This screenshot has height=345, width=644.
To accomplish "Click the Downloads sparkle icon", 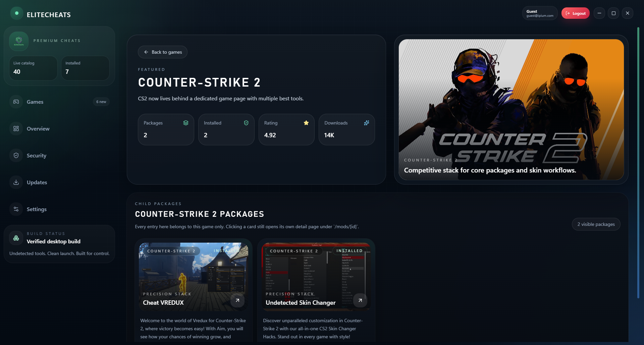I will tap(367, 123).
